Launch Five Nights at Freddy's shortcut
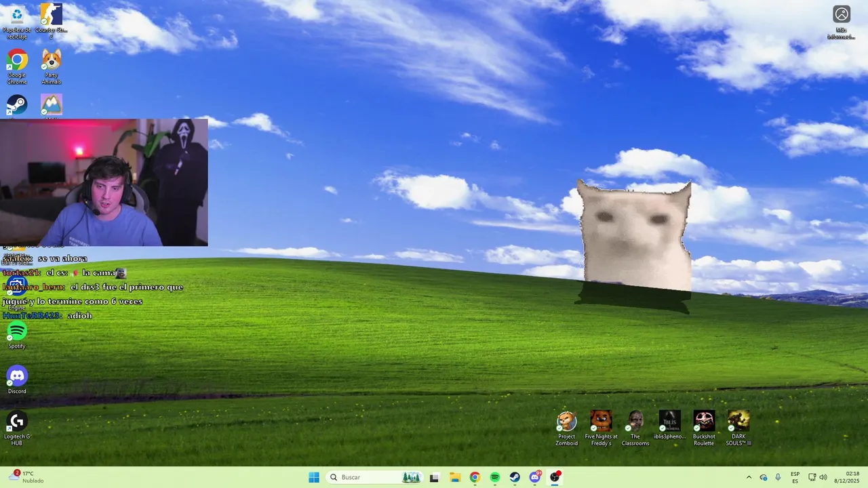Image resolution: width=868 pixels, height=488 pixels. [601, 428]
